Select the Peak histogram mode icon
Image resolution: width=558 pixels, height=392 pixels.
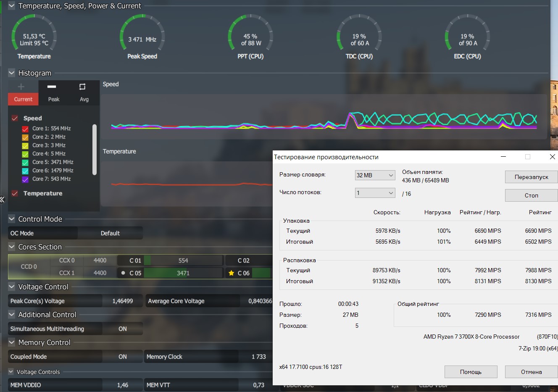tap(52, 87)
